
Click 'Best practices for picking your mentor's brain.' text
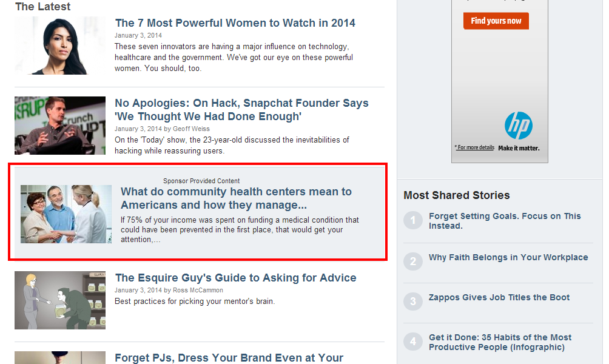point(195,301)
